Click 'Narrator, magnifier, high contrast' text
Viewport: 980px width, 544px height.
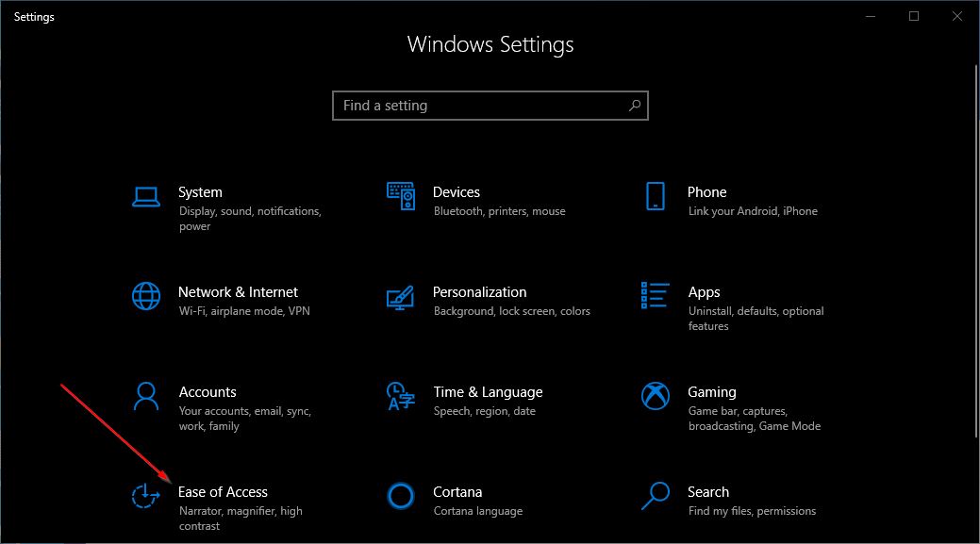pyautogui.click(x=241, y=519)
